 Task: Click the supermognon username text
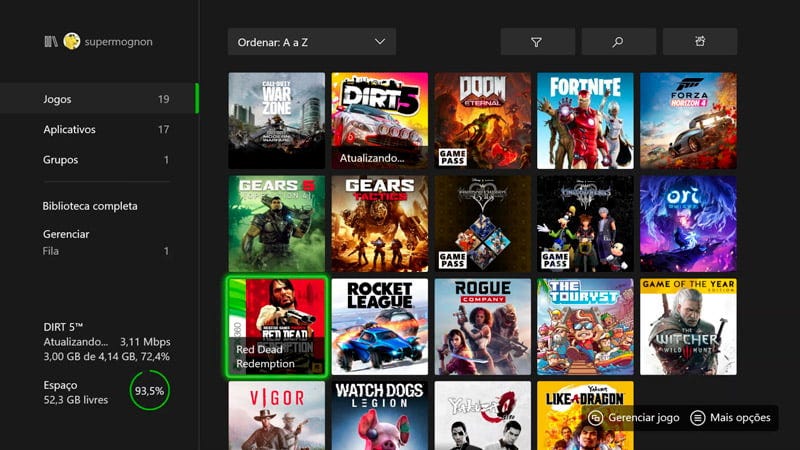(x=118, y=42)
